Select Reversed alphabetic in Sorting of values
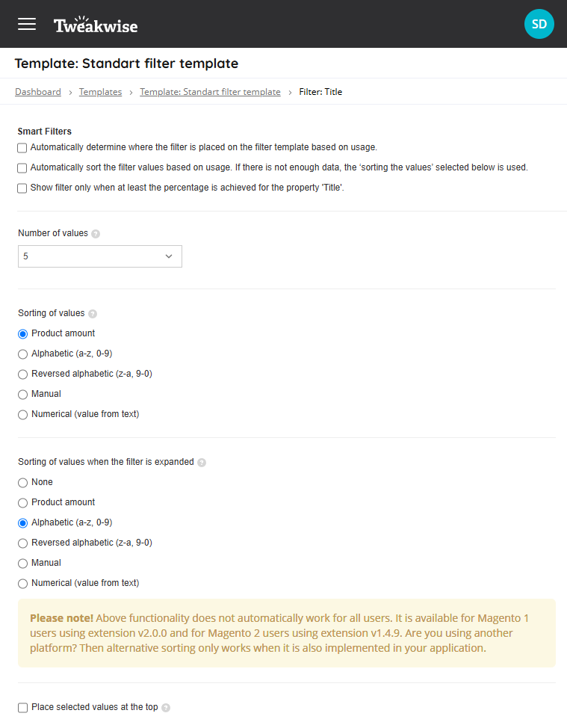Image resolution: width=567 pixels, height=728 pixels. [22, 374]
